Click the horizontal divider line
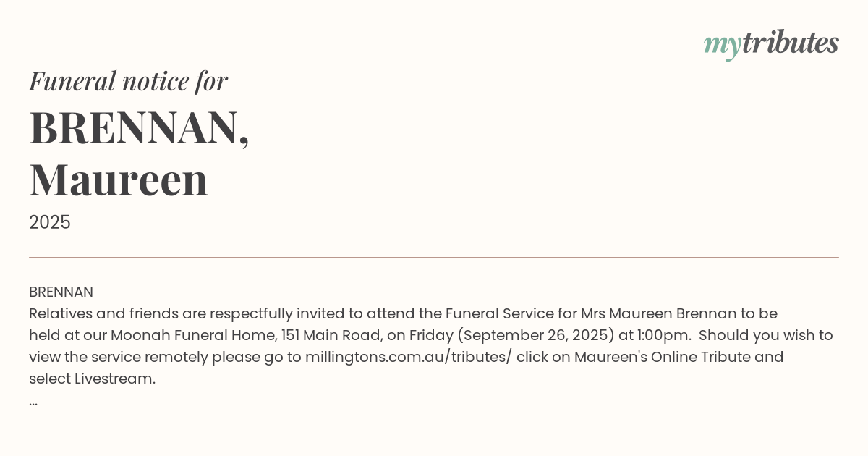The width and height of the screenshot is (868, 456). [434, 257]
